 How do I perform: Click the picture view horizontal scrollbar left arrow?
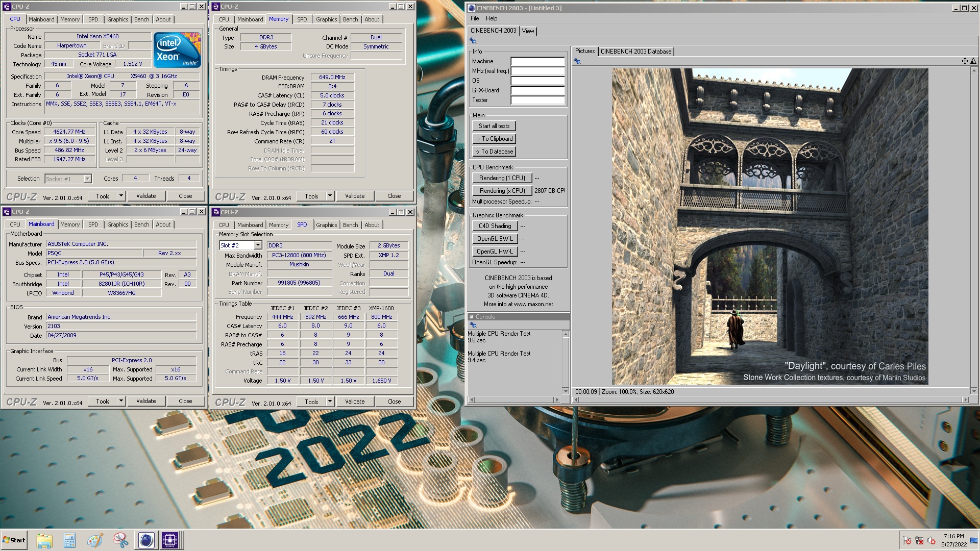pos(576,399)
